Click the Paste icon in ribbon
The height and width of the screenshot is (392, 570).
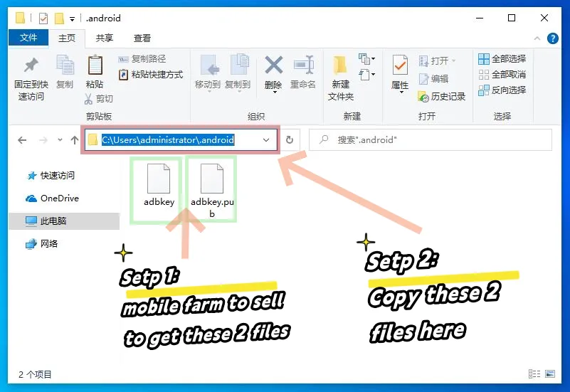pyautogui.click(x=95, y=68)
